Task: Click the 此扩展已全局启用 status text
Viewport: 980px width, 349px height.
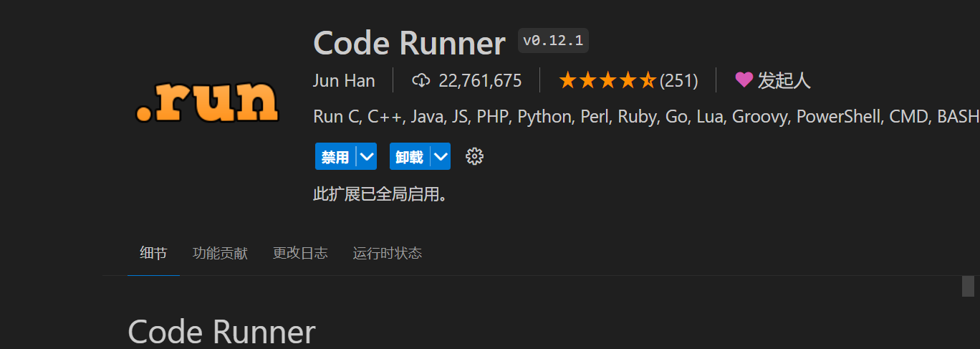Action: coord(380,194)
